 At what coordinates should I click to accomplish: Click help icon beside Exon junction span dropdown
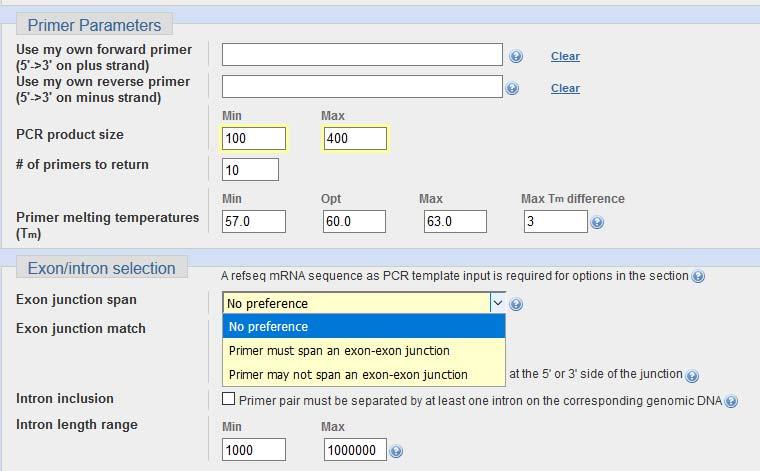[x=516, y=304]
